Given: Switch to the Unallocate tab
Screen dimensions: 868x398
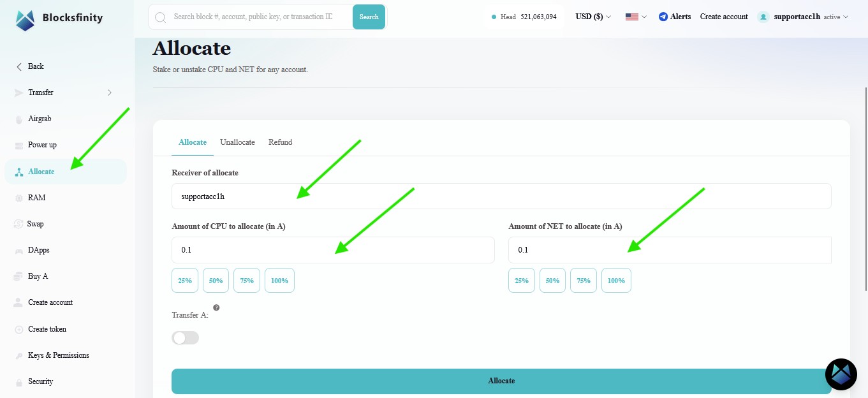Looking at the screenshot, I should pyautogui.click(x=237, y=142).
